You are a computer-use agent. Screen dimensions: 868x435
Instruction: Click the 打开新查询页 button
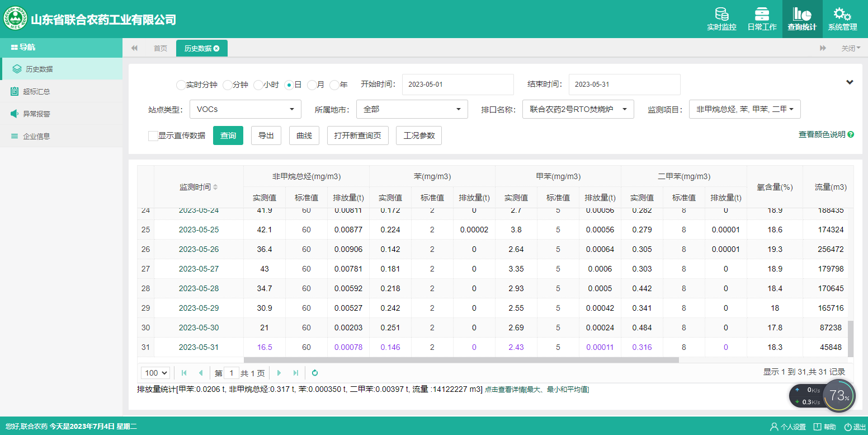tap(357, 135)
